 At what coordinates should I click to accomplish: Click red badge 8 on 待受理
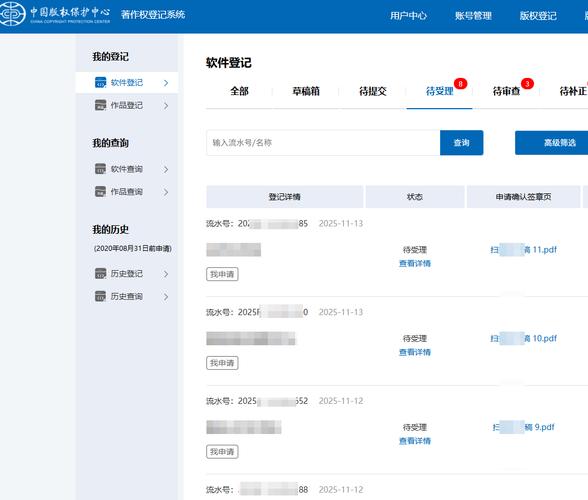click(x=460, y=84)
